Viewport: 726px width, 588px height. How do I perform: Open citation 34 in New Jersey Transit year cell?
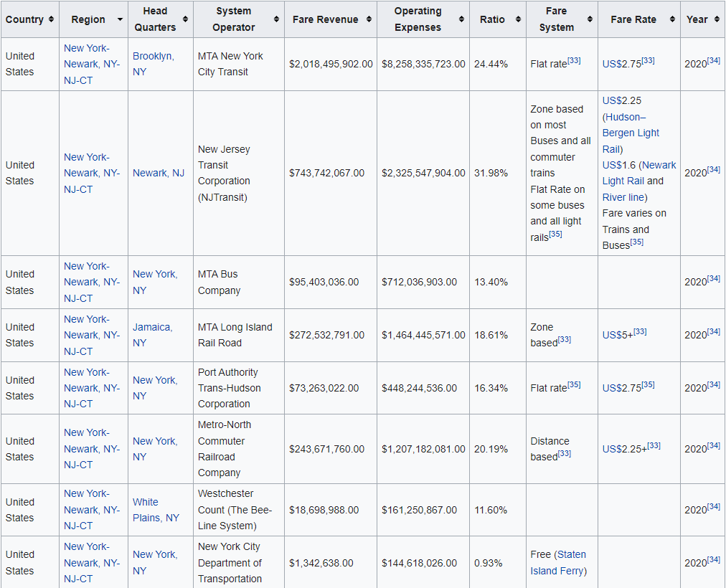pos(714,170)
